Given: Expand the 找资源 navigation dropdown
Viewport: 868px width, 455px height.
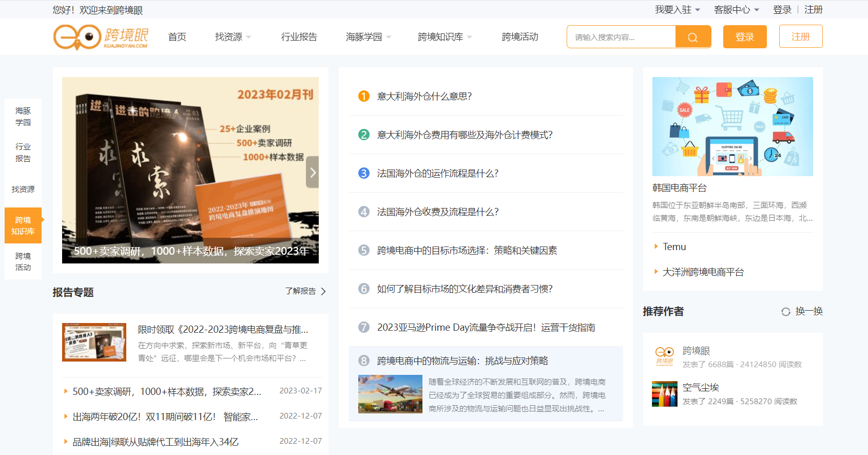Looking at the screenshot, I should (233, 37).
